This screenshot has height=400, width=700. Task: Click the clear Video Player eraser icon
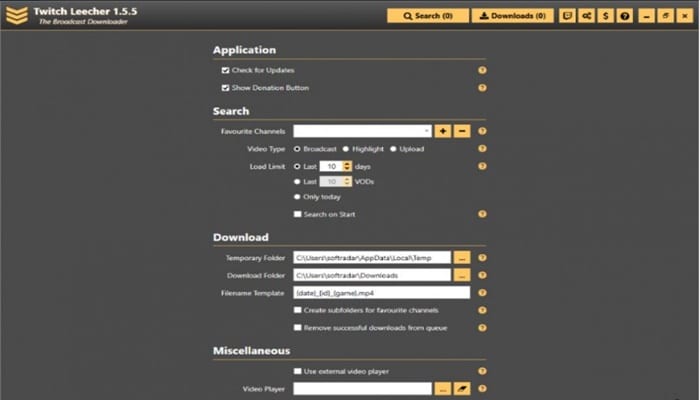[462, 388]
